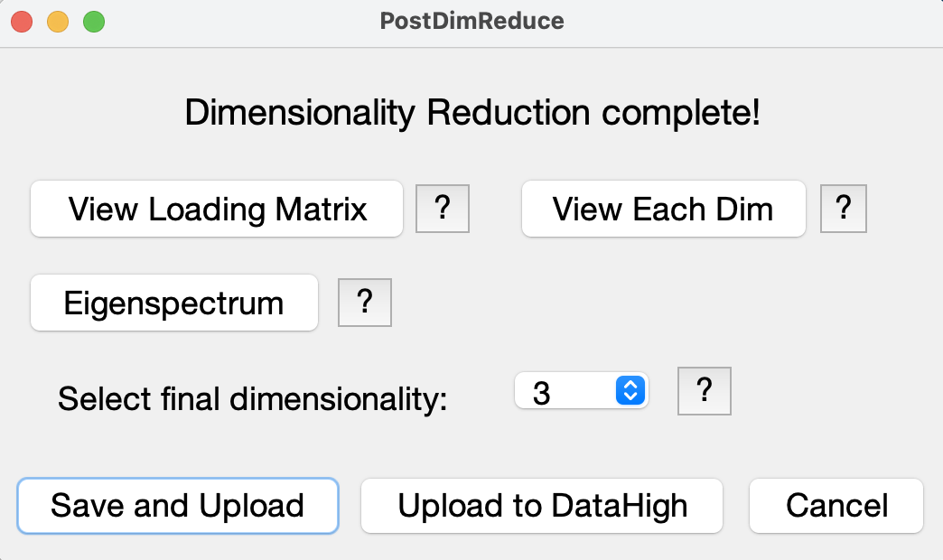Minimize the window with the yellow button
The width and height of the screenshot is (943, 560).
pyautogui.click(x=58, y=22)
